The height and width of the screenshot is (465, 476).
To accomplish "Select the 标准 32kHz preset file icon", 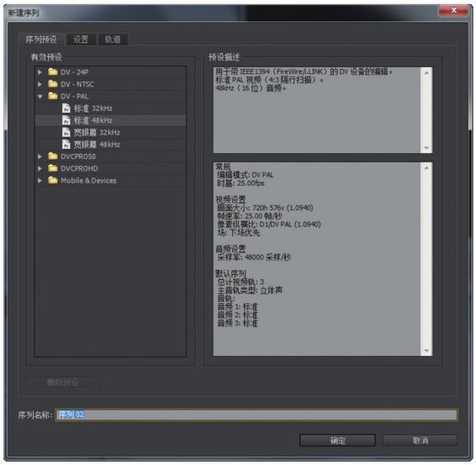I will pos(66,108).
